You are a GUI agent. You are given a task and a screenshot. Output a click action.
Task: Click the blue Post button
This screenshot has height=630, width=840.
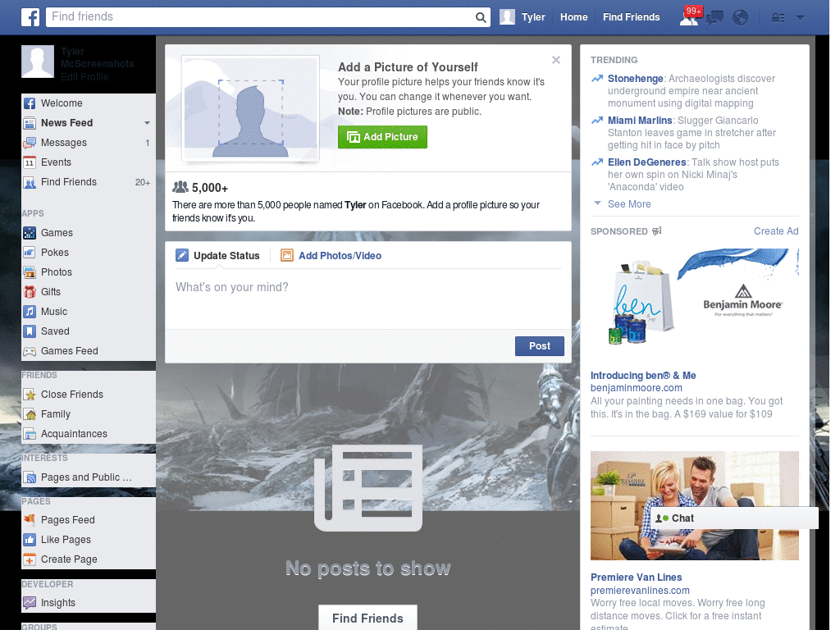540,346
